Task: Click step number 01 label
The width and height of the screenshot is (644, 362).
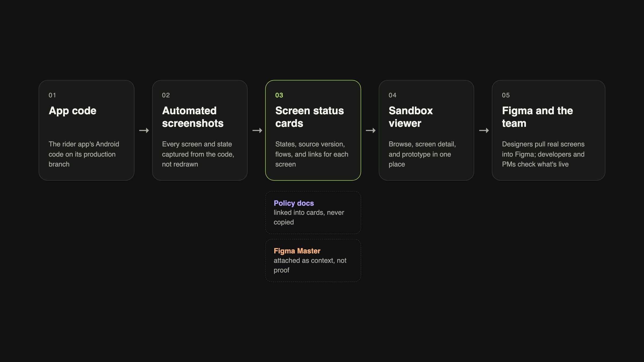Action: click(52, 95)
